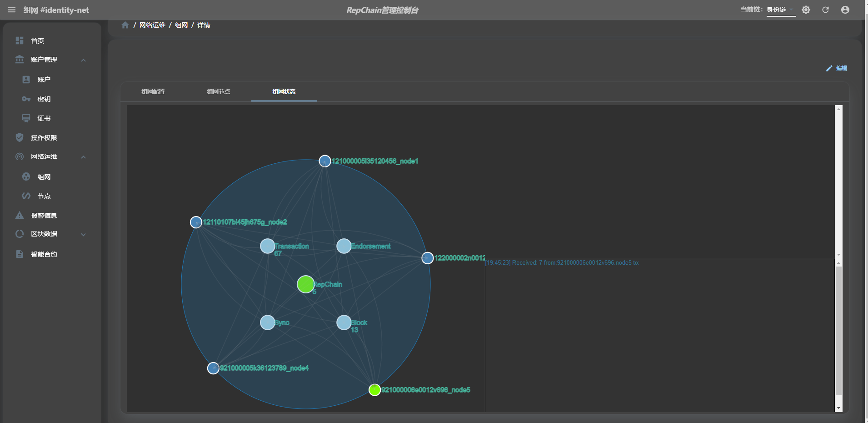Image resolution: width=868 pixels, height=423 pixels.
Task: Click the 账户管理 bank icon
Action: pos(20,60)
